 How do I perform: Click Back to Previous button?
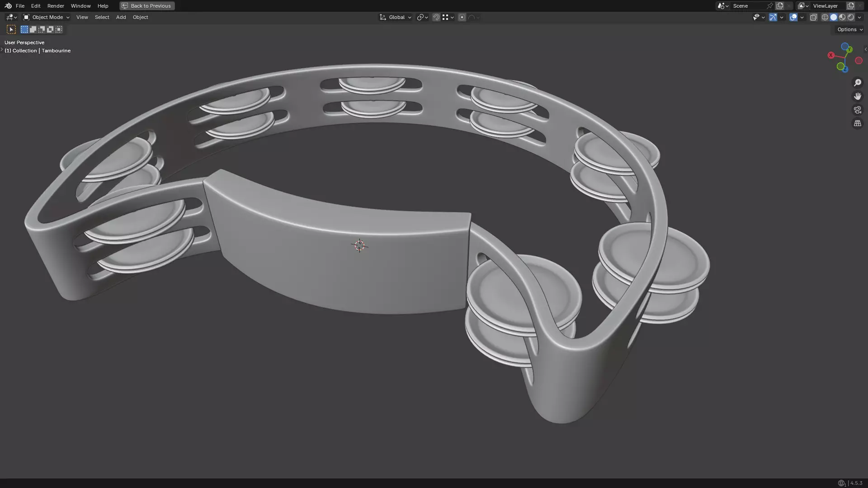(x=147, y=6)
